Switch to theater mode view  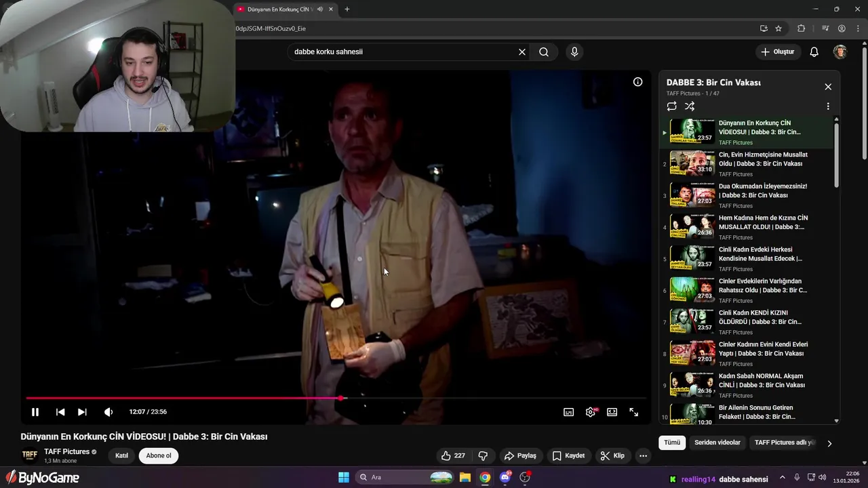[612, 411]
